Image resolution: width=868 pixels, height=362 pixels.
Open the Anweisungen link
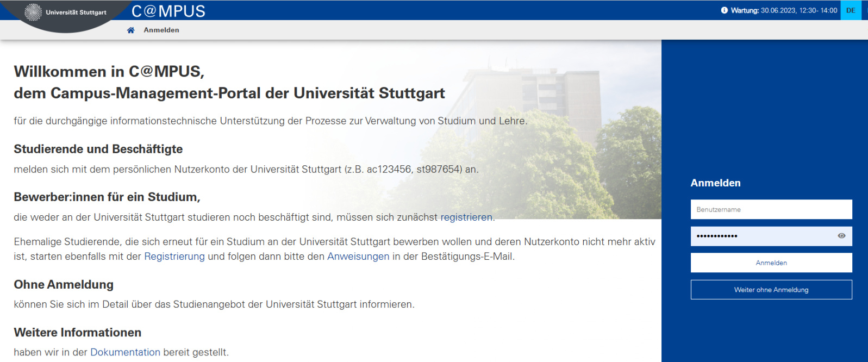[x=358, y=257]
